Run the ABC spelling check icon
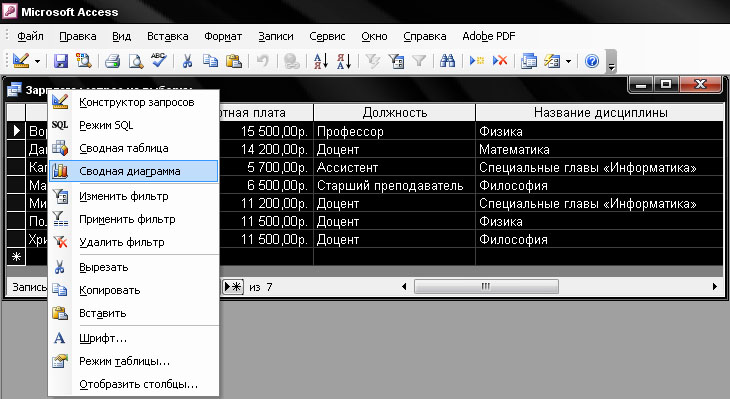This screenshot has height=399, width=730. pyautogui.click(x=159, y=60)
